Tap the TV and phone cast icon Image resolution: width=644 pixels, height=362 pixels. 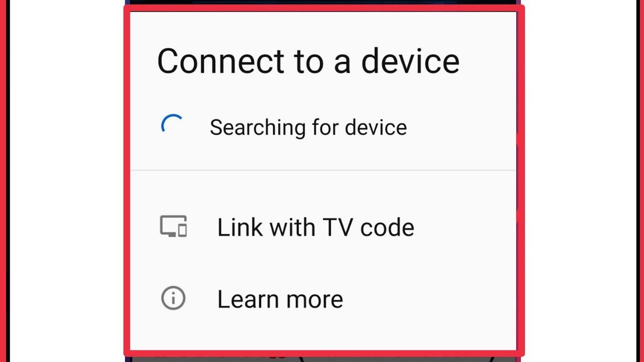(174, 226)
